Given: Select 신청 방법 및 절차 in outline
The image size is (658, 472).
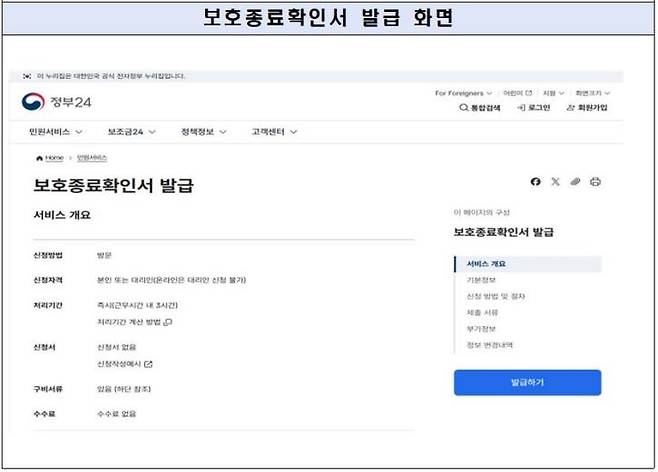Looking at the screenshot, I should click(496, 297).
